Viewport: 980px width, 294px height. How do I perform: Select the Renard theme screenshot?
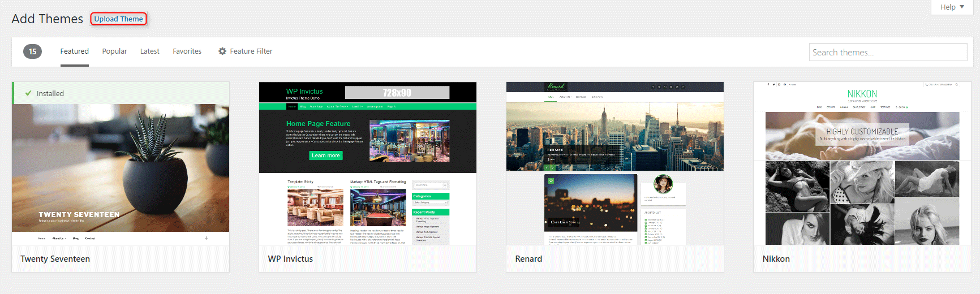[614, 163]
